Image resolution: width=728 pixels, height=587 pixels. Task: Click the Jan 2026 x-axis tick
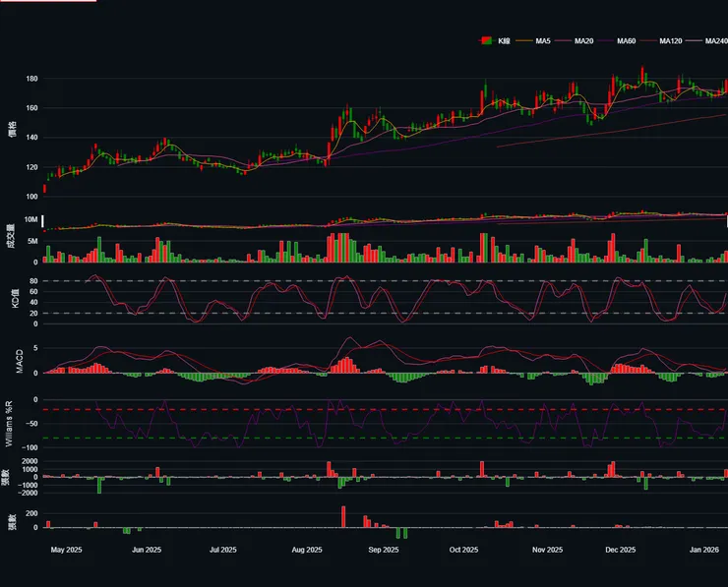tap(704, 550)
